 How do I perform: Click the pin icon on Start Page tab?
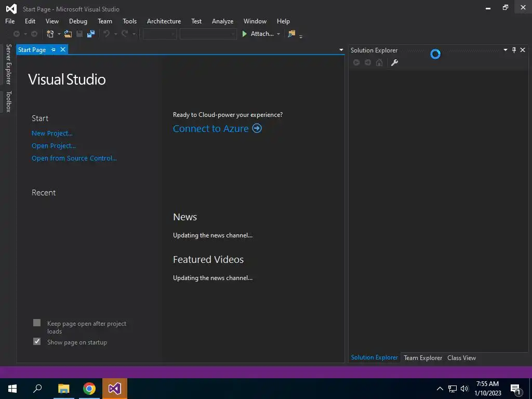(x=54, y=49)
